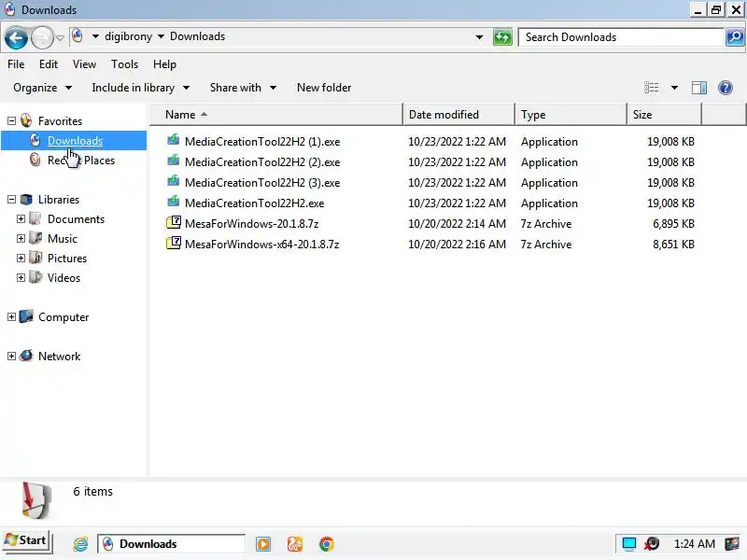Viewport: 747px width, 560px height.
Task: Launch Internet Explorer from taskbar
Action: click(x=80, y=544)
